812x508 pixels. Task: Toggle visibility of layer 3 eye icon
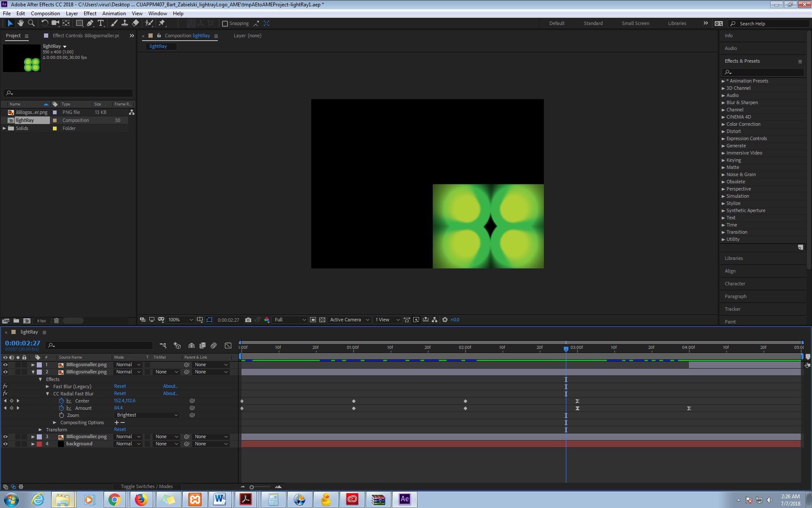coord(5,436)
